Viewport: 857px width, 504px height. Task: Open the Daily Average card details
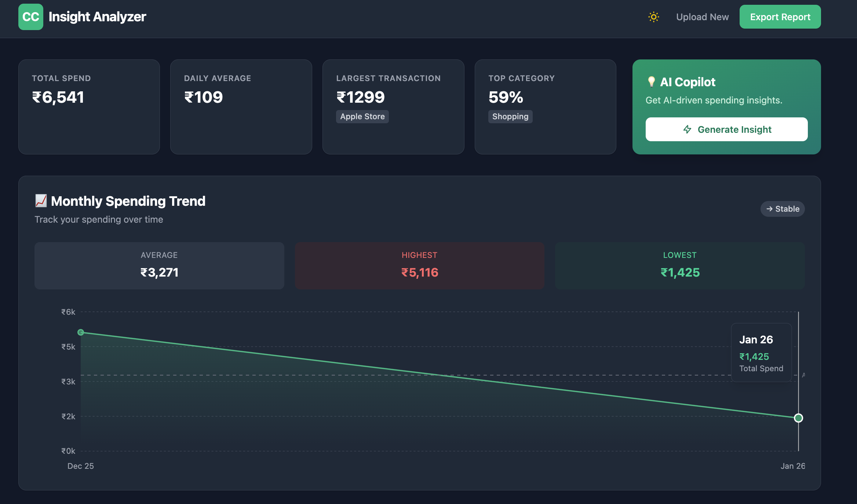point(241,107)
